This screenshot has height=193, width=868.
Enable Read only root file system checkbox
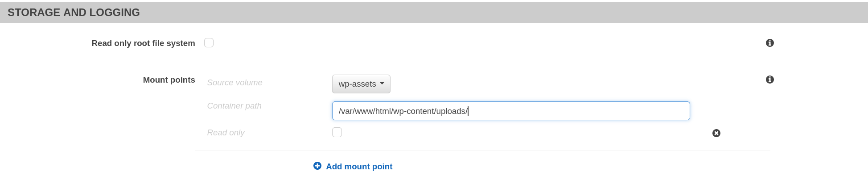point(209,43)
